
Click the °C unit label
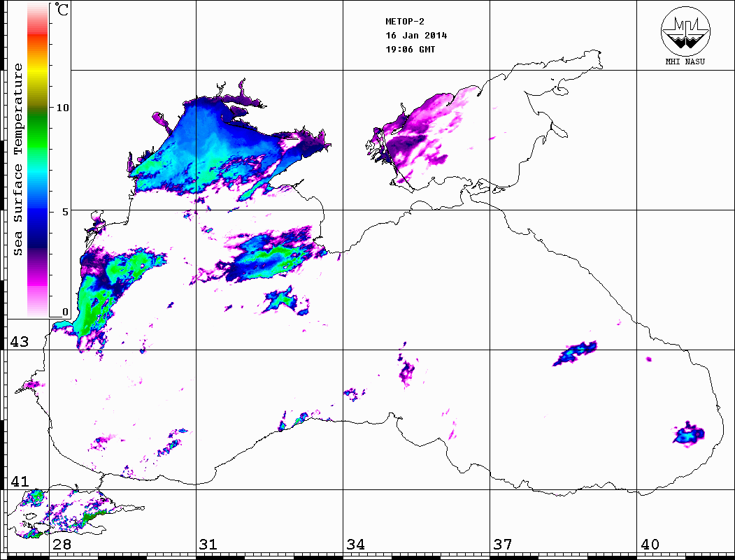[x=62, y=9]
